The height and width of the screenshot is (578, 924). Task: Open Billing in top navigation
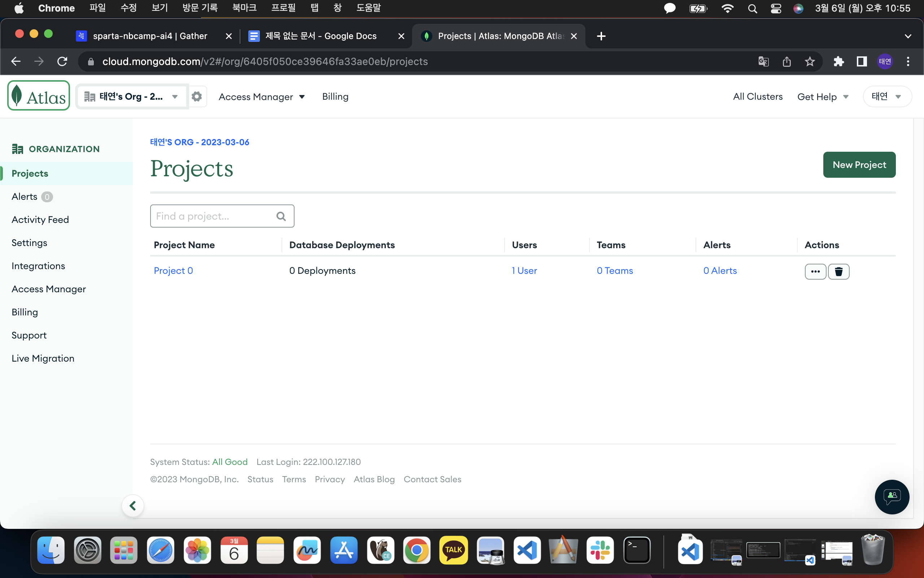[335, 97]
